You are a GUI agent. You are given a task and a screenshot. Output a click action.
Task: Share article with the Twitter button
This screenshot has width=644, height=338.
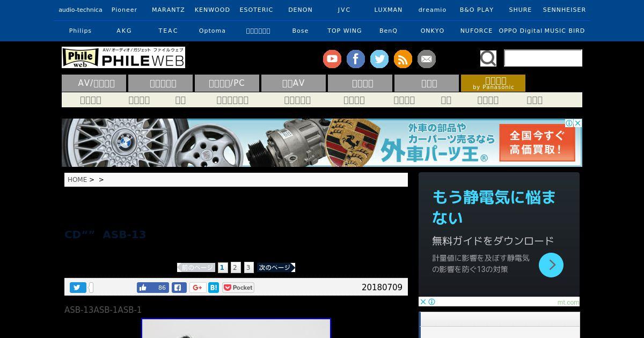click(78, 288)
